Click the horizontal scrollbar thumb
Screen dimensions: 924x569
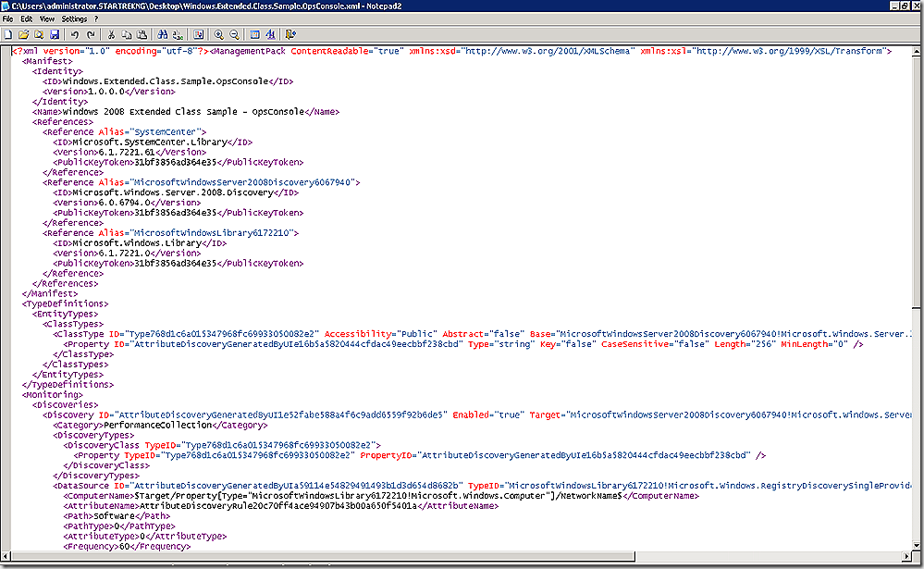click(323, 556)
